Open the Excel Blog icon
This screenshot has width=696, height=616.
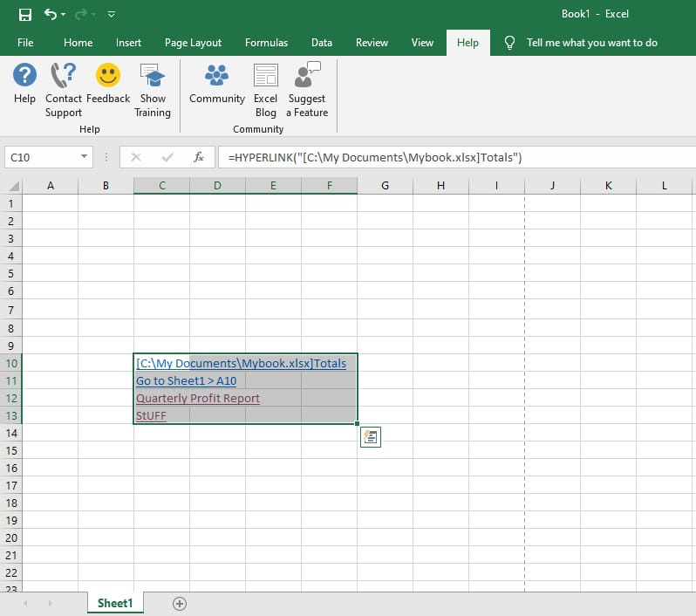tap(265, 77)
